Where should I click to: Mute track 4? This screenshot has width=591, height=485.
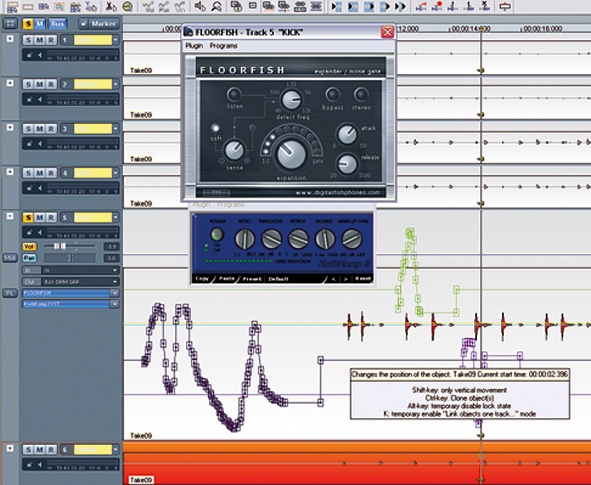coord(40,173)
